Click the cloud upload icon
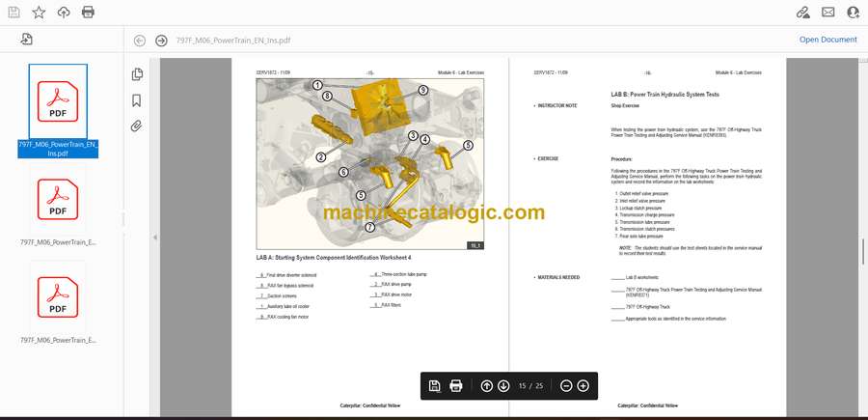Screen dimensions: 868x420 point(64,13)
